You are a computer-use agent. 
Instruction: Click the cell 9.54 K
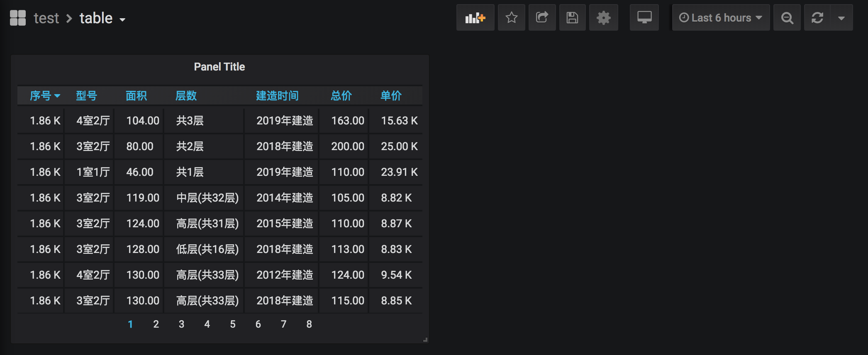396,275
